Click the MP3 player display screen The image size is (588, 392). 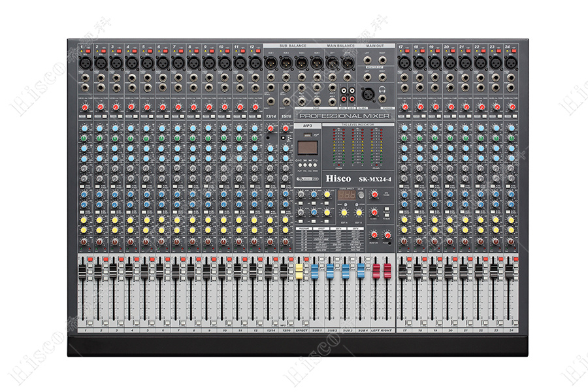click(306, 148)
